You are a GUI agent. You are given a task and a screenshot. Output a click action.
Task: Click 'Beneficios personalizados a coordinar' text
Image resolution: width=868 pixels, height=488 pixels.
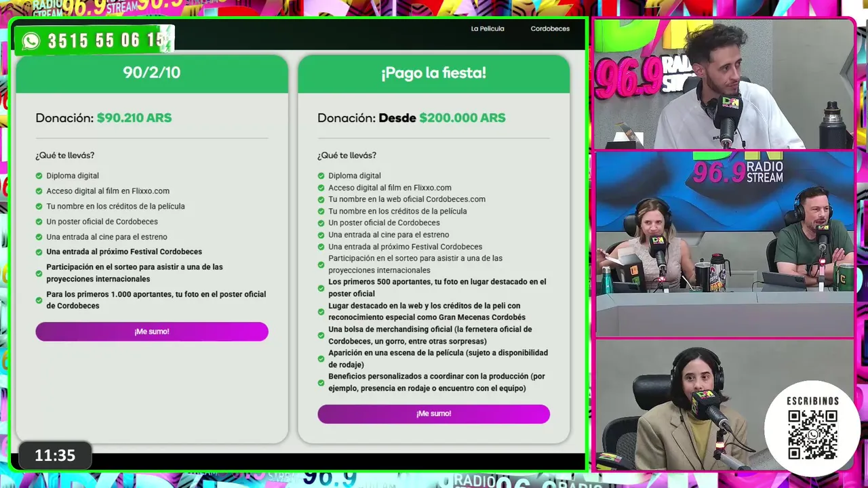click(x=437, y=382)
